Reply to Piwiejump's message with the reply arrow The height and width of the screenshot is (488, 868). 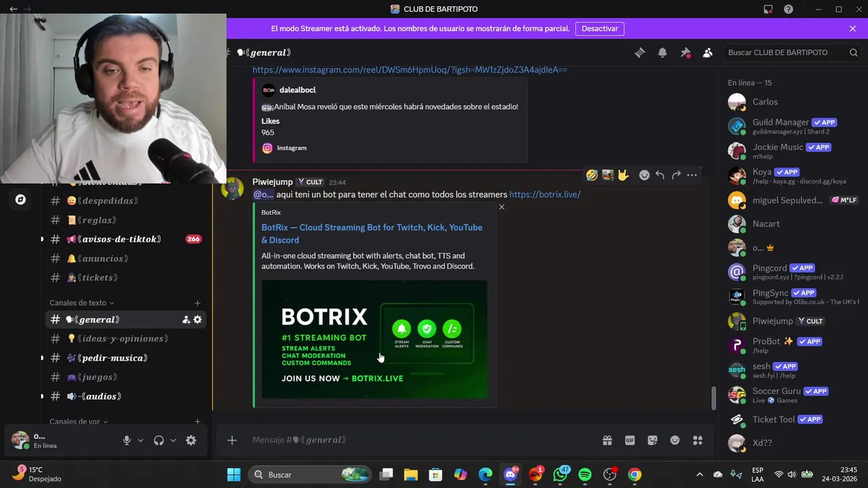click(660, 175)
